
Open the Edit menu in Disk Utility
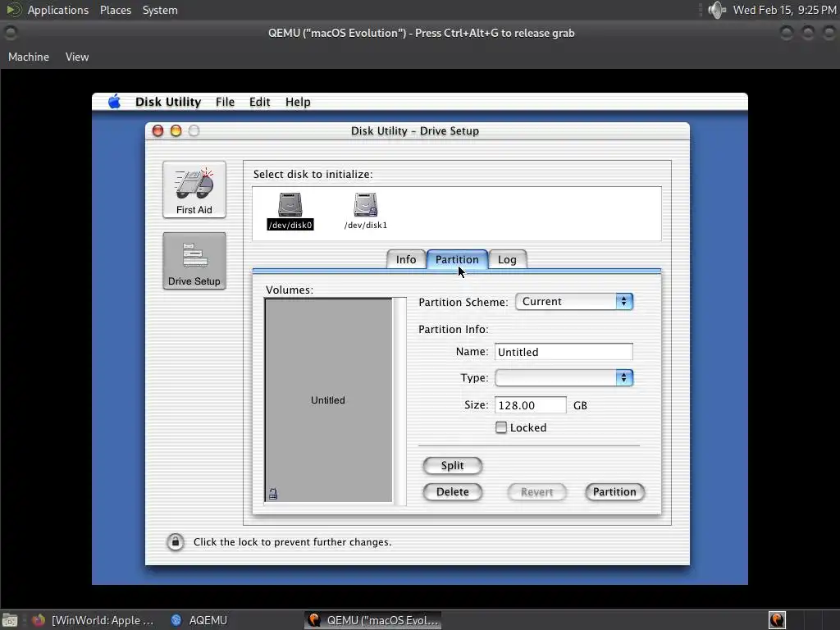[259, 102]
